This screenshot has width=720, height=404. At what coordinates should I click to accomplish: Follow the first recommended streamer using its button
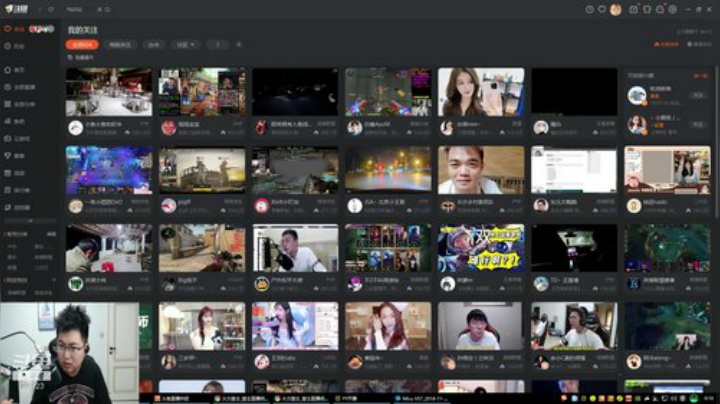click(698, 95)
